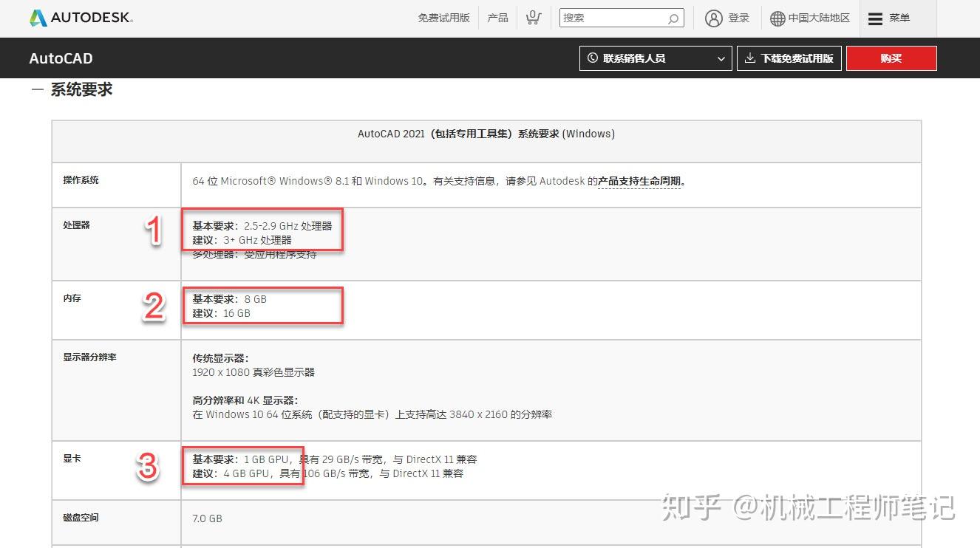Click the 7.0 GB disk space value
The image size is (980, 548).
207,518
